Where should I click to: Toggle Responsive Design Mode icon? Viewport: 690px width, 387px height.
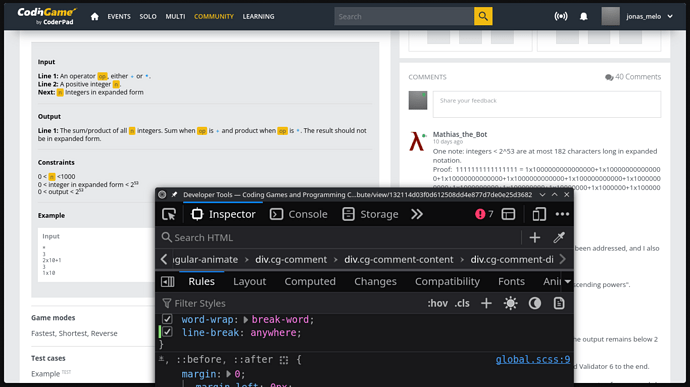539,214
